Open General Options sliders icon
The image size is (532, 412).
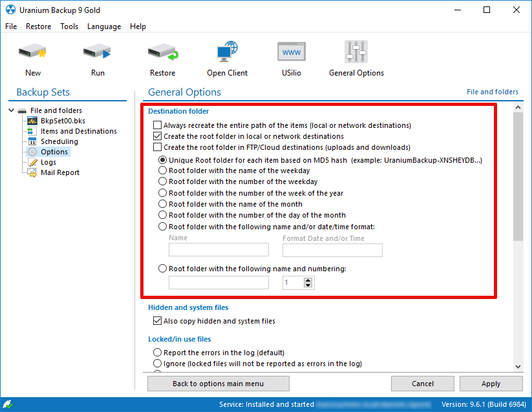(356, 52)
